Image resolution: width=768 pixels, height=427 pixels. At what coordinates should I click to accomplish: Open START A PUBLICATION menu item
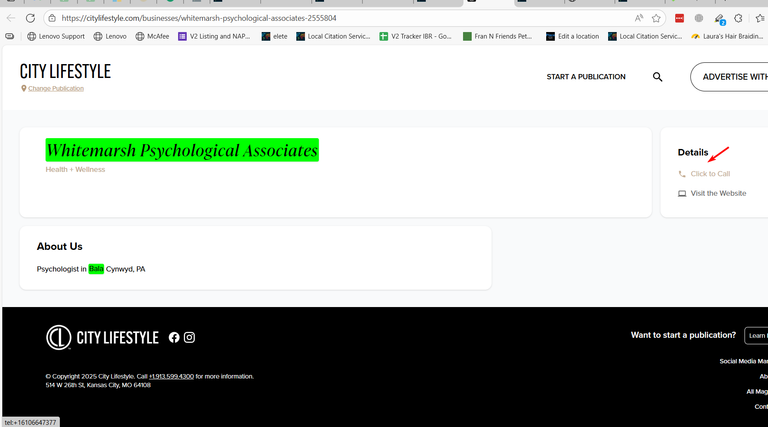coord(586,77)
